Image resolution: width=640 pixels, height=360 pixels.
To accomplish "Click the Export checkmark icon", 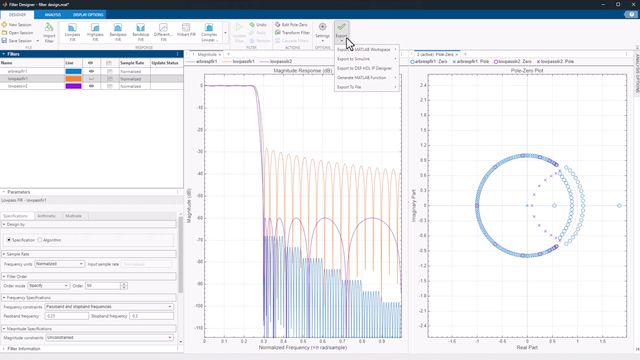I will [341, 27].
